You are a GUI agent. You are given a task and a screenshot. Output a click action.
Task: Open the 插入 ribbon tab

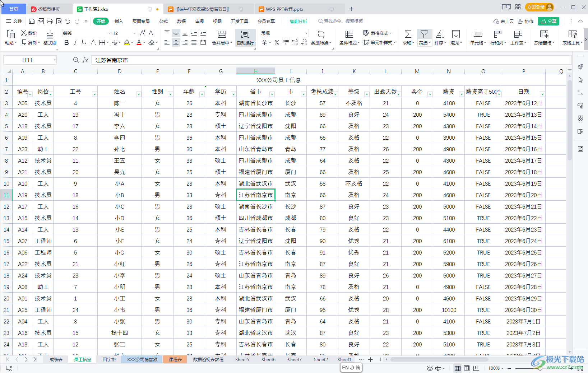119,21
